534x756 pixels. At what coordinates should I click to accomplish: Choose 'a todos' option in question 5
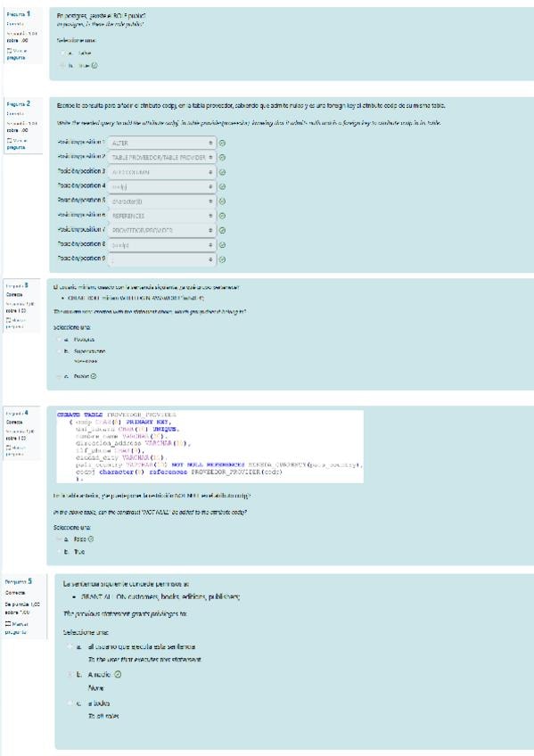tap(70, 703)
